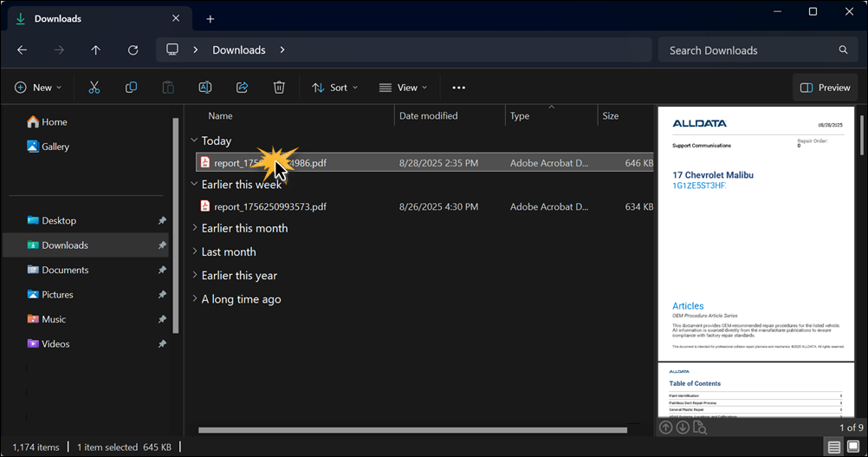
Task: Click the Copy icon in toolbar
Action: (x=131, y=88)
